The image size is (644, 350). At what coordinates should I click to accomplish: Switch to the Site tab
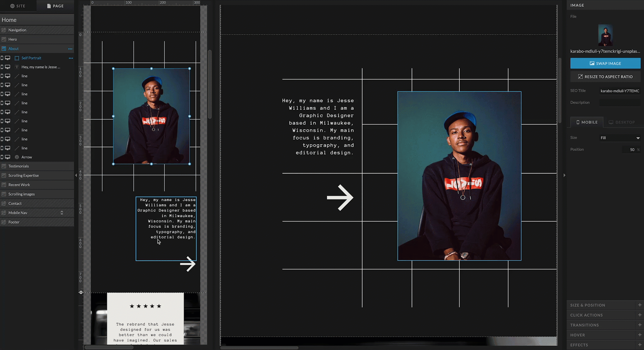18,6
